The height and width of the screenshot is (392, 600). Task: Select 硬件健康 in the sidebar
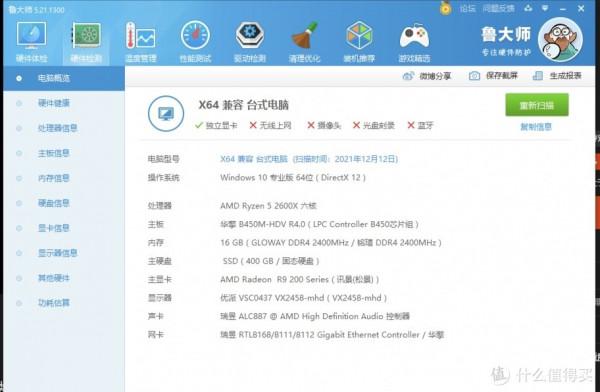click(64, 103)
